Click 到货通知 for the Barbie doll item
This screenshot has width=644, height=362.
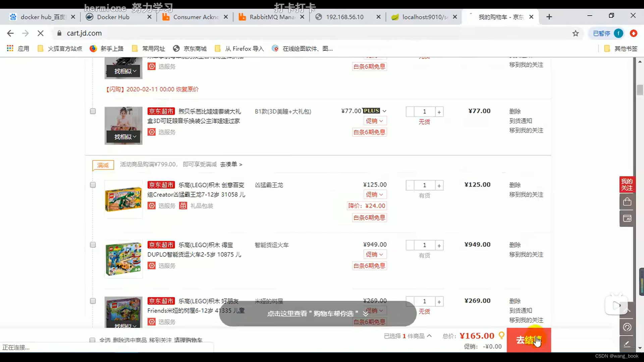[521, 121]
